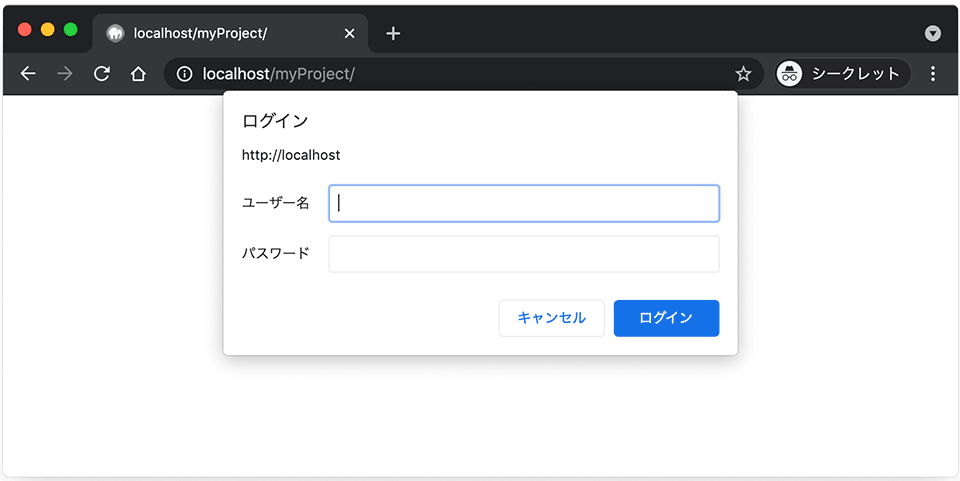The height and width of the screenshot is (481, 960).
Task: Close the localhost/myProject/ tab
Action: coord(349,33)
